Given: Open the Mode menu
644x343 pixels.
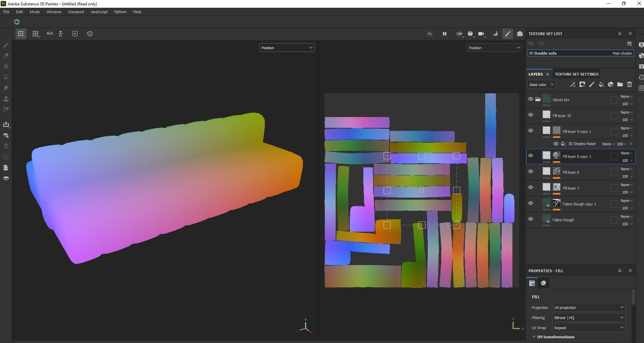Looking at the screenshot, I should 35,12.
